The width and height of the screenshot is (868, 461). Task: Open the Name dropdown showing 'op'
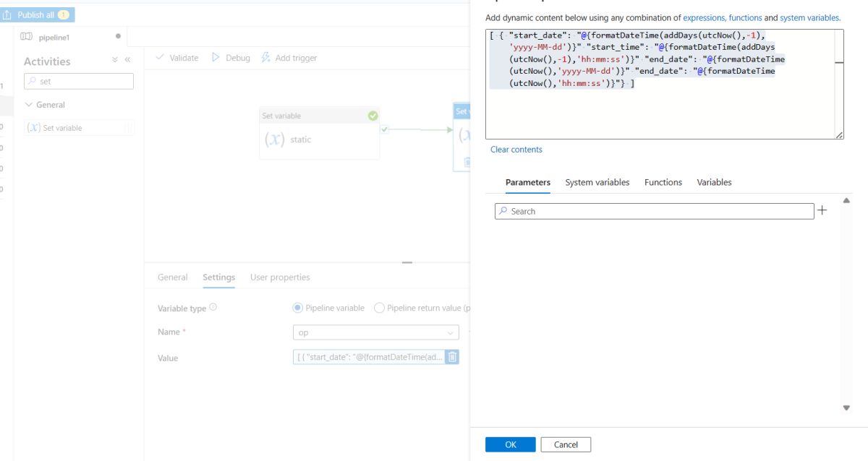[x=375, y=332]
